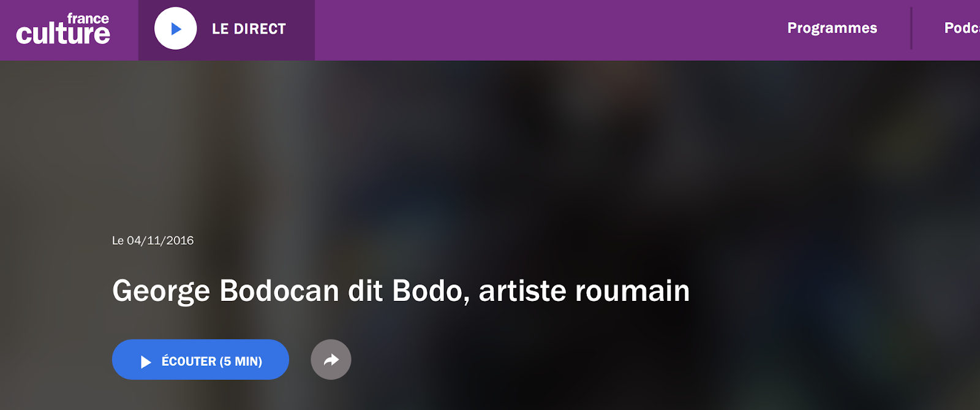Click the word "france" in the logo

(x=88, y=19)
